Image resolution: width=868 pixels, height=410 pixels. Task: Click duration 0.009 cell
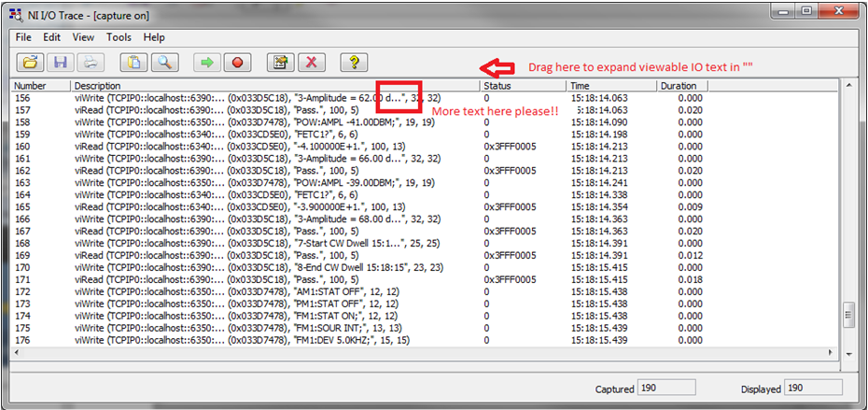coord(692,207)
